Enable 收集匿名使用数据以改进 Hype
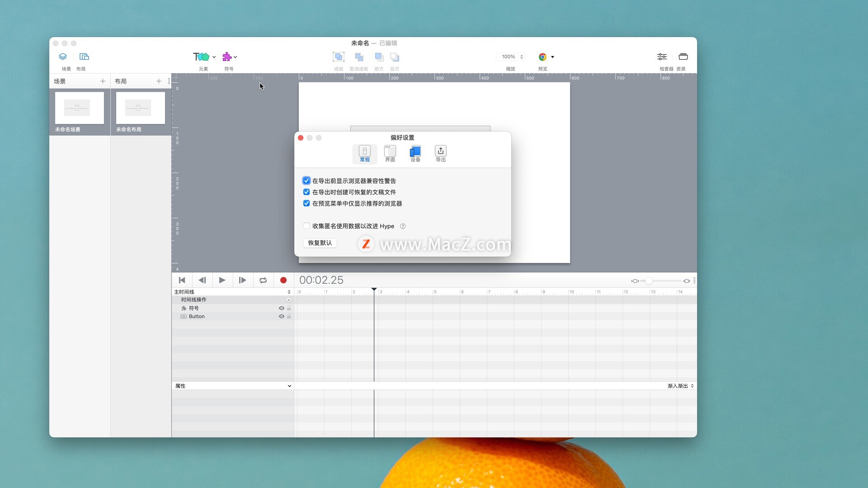Viewport: 868px width, 488px height. point(307,226)
